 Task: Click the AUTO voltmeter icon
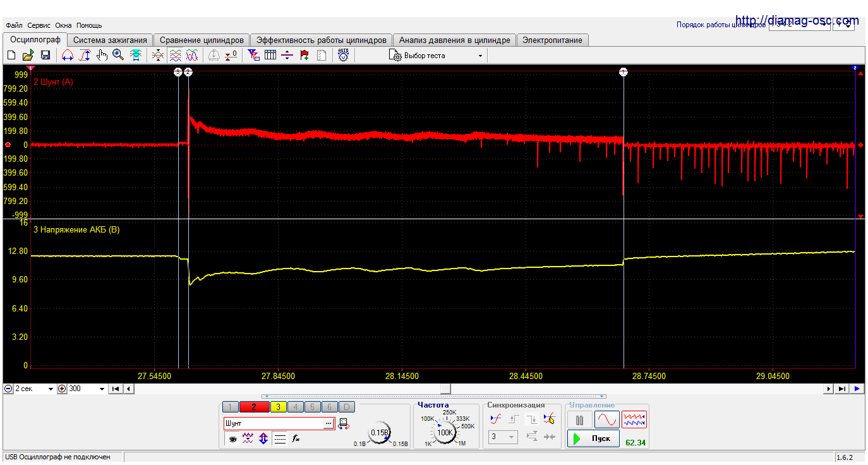pos(343,56)
